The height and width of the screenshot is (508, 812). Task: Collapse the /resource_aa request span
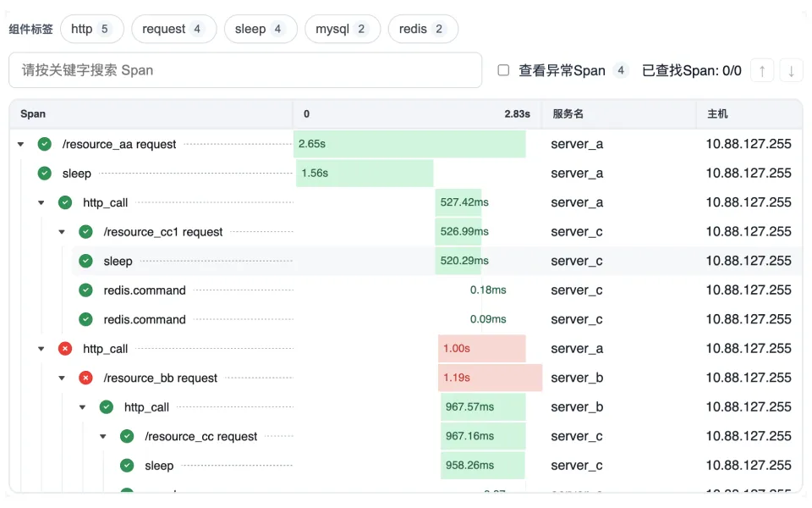tap(20, 144)
